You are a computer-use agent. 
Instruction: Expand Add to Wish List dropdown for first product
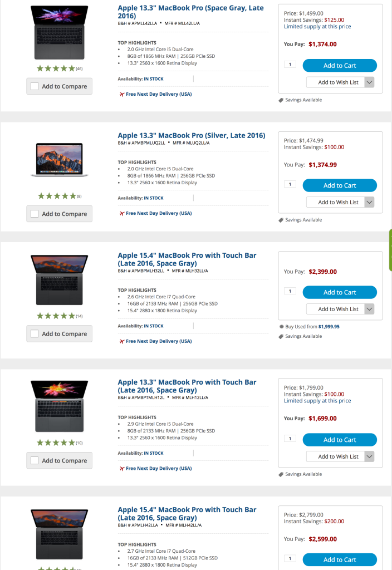(x=369, y=82)
